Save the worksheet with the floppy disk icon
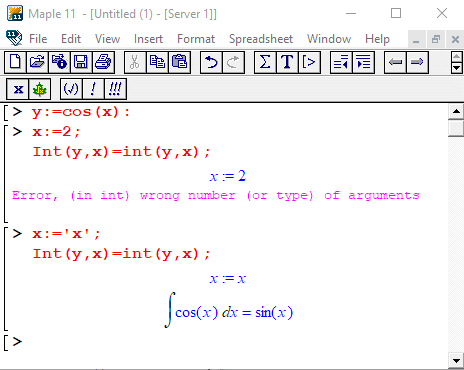 click(81, 62)
